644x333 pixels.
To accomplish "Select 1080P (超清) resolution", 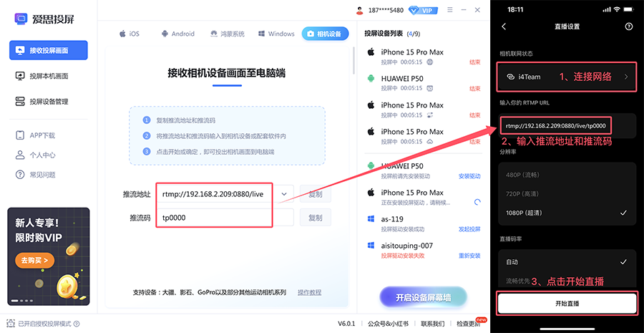I will 567,213.
